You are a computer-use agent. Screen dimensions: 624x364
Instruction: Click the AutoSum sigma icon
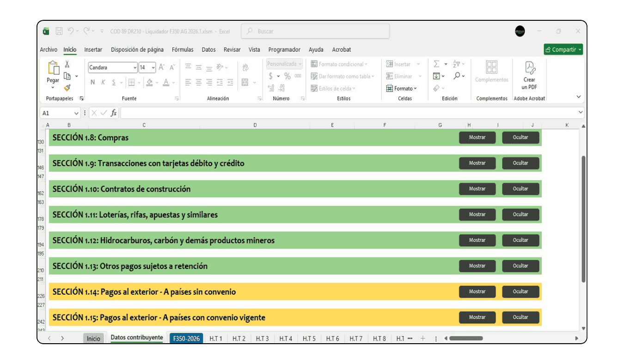coord(436,64)
